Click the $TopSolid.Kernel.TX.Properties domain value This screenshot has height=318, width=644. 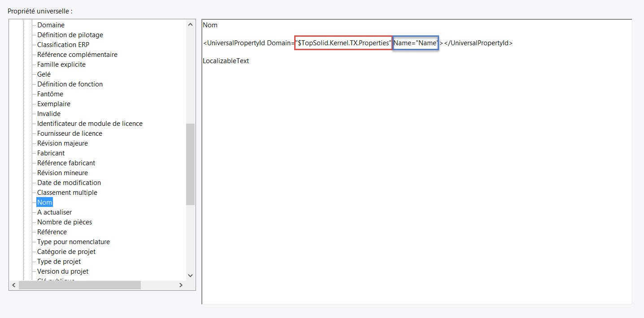(344, 43)
